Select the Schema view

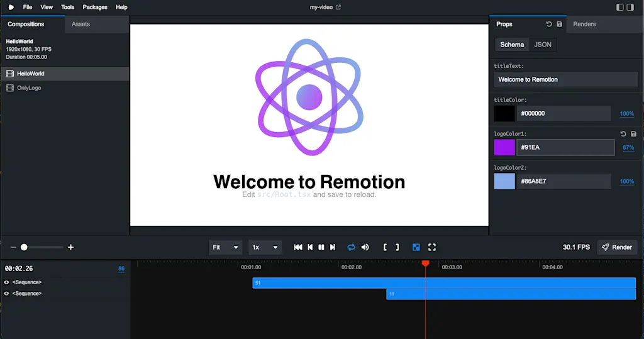(x=512, y=45)
